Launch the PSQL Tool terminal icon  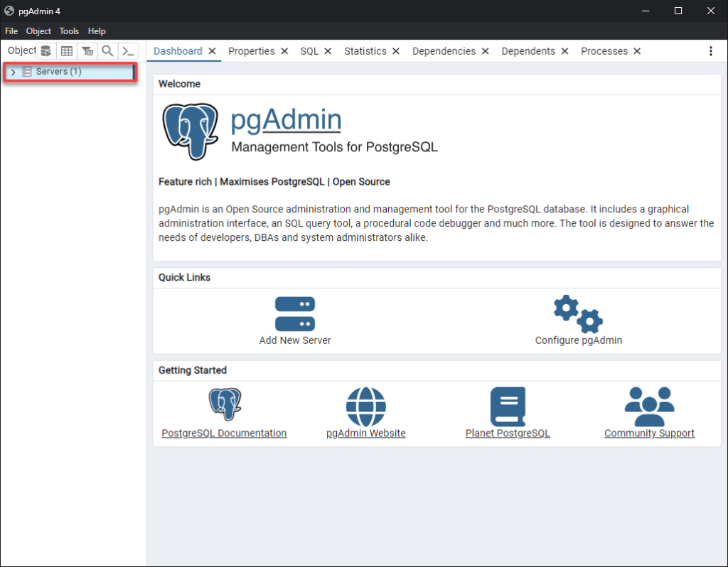tap(127, 50)
